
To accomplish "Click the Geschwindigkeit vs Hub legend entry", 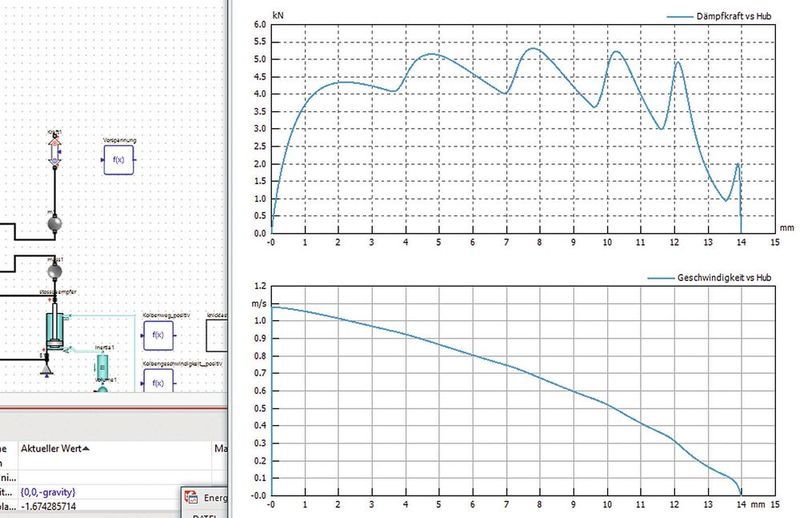I will coord(709,278).
